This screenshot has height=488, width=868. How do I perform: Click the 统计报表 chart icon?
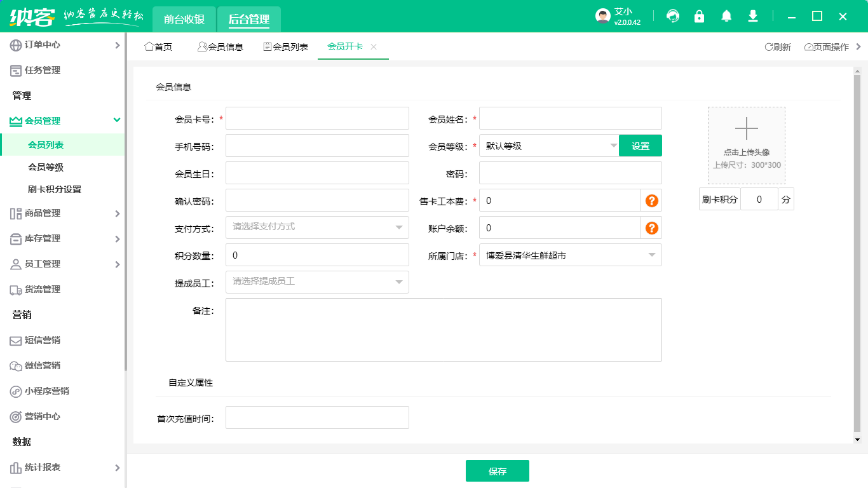14,468
